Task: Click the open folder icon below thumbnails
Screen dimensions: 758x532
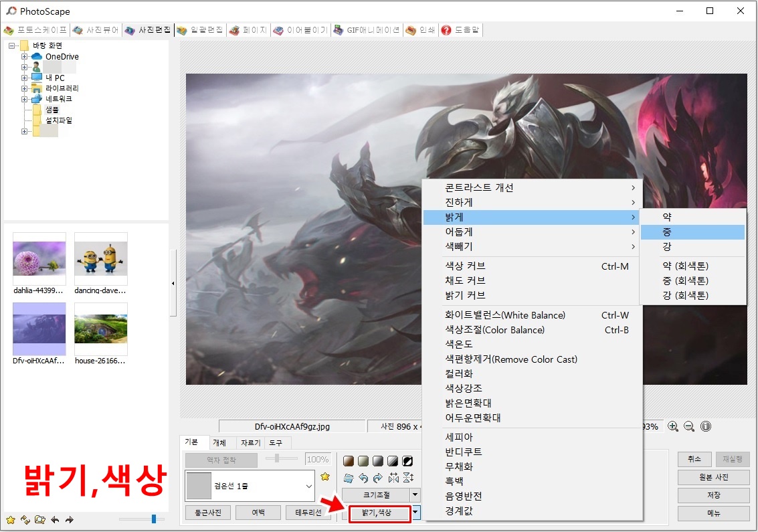Action: click(x=40, y=520)
